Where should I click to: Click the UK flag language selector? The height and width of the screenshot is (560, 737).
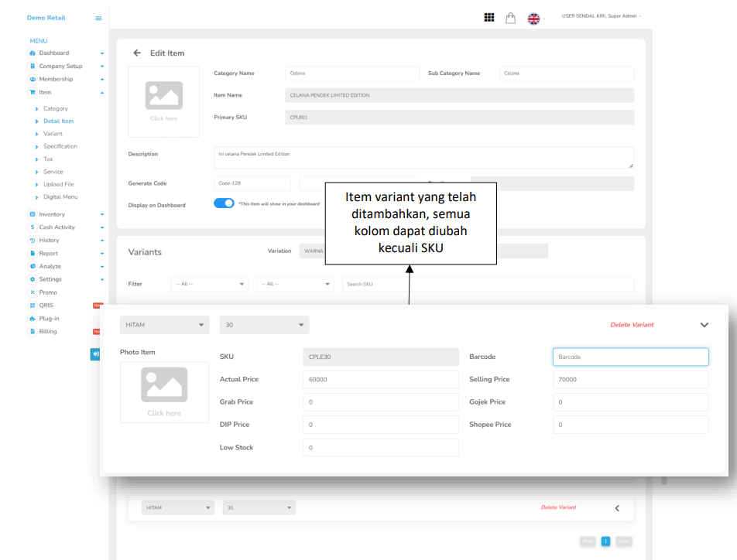[534, 19]
